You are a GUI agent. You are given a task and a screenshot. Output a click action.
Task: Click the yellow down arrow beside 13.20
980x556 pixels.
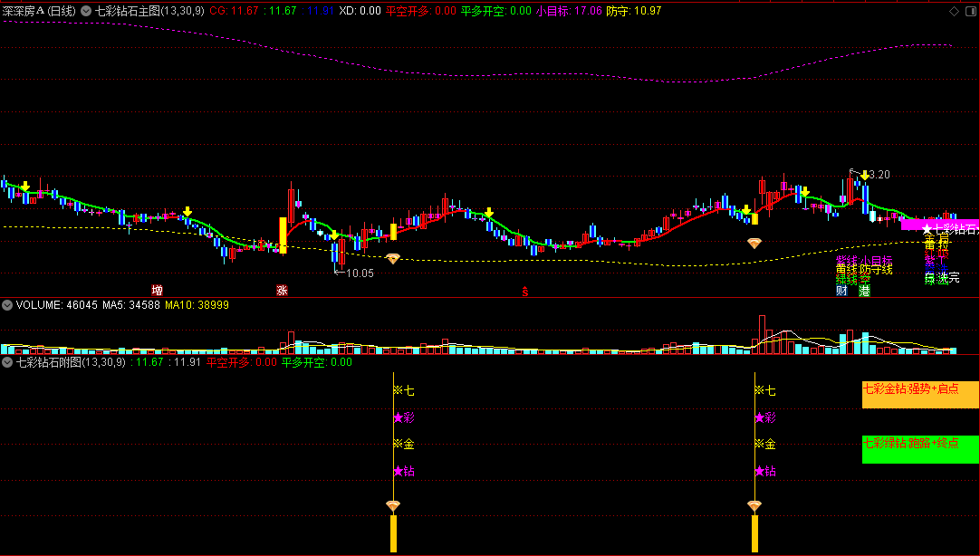click(864, 176)
